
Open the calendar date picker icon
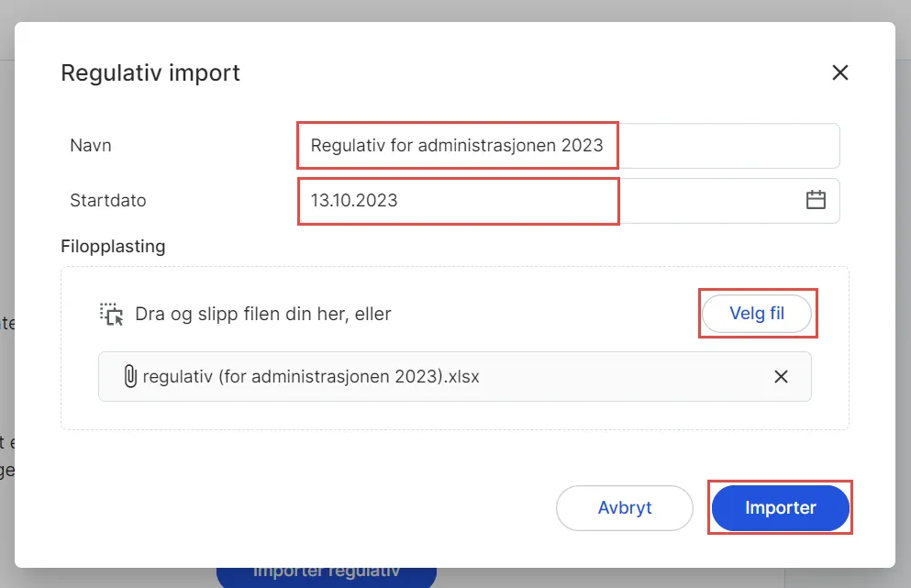pyautogui.click(x=817, y=200)
